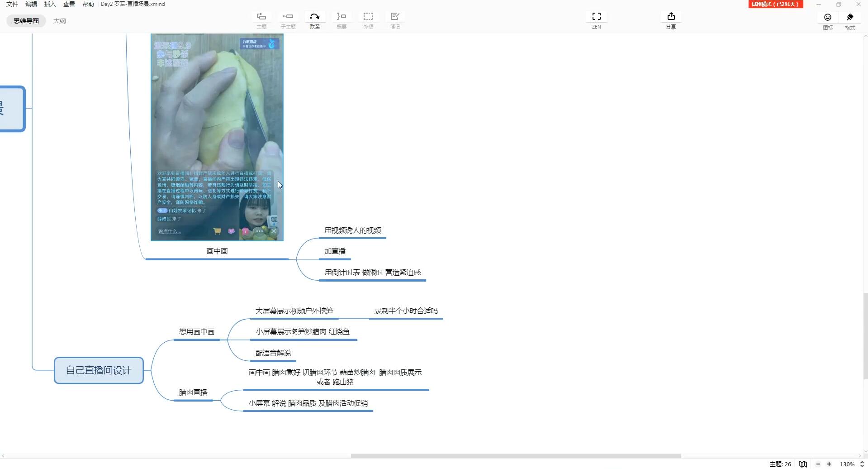The width and height of the screenshot is (868, 469).
Task: Enter ZEN mode
Action: coord(597,20)
